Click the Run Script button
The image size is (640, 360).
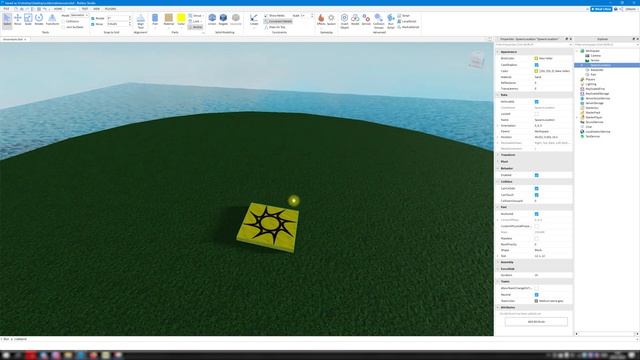click(391, 21)
